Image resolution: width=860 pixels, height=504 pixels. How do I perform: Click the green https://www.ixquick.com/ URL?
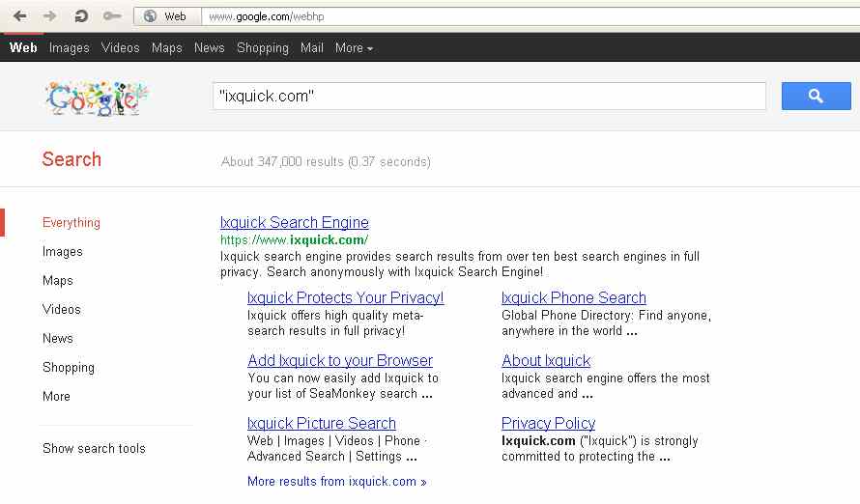pyautogui.click(x=294, y=240)
